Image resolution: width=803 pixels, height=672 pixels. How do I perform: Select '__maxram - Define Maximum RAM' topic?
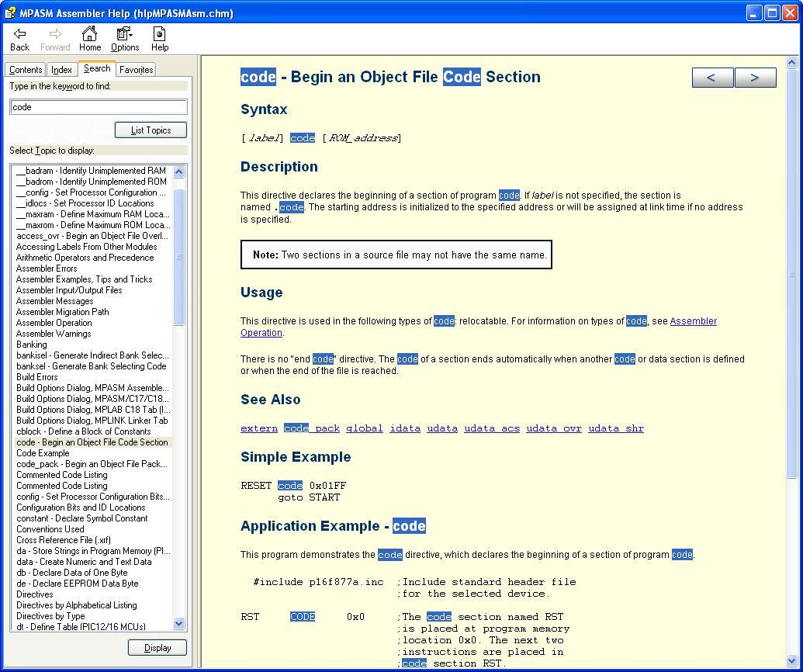(92, 214)
